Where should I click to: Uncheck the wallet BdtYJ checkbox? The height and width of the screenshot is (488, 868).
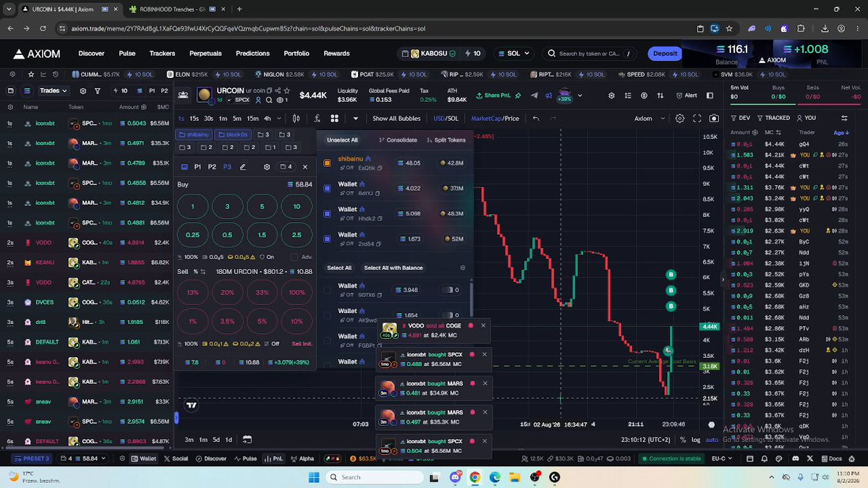click(x=327, y=189)
